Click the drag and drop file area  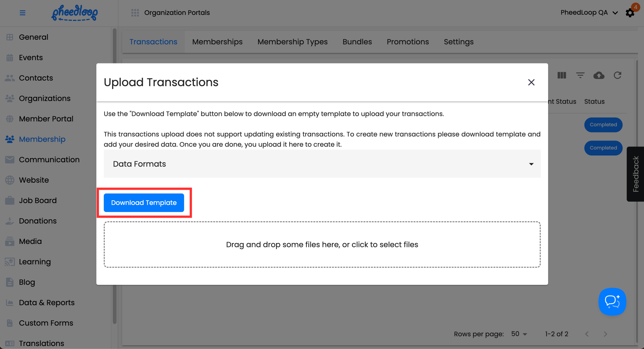pyautogui.click(x=322, y=244)
